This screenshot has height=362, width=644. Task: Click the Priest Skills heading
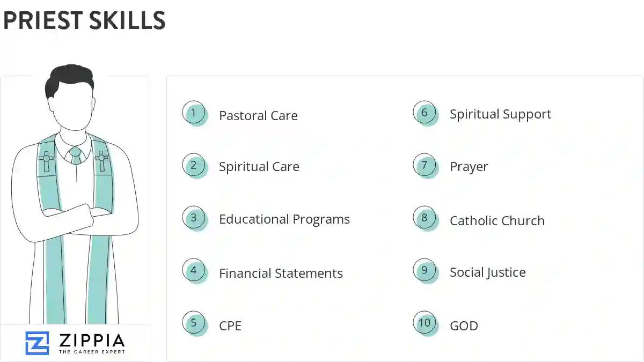[x=84, y=21]
